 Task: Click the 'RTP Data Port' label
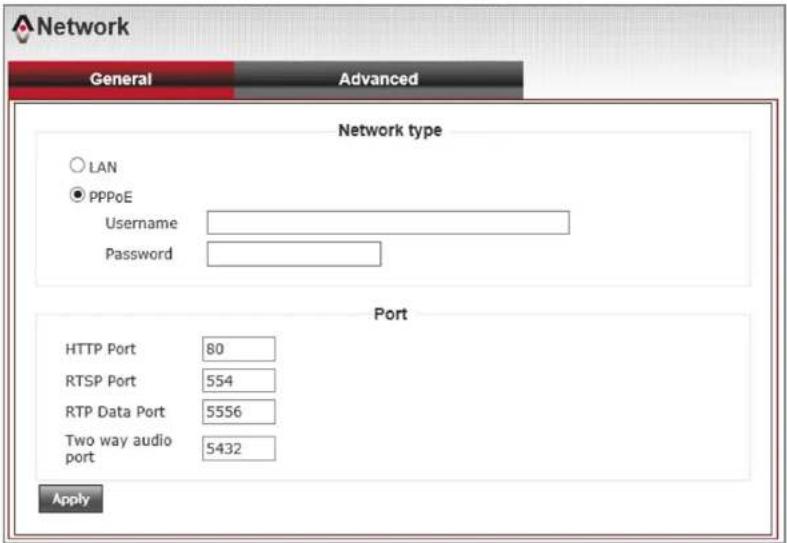click(x=115, y=412)
